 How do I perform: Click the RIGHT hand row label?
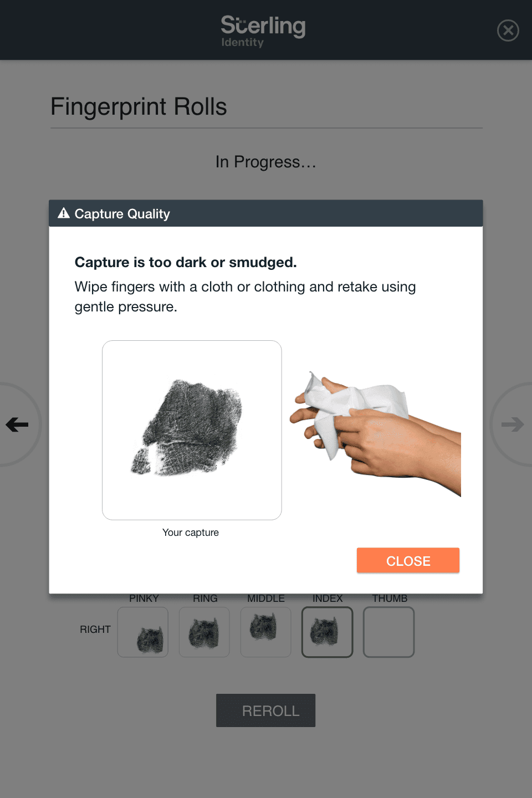point(95,630)
